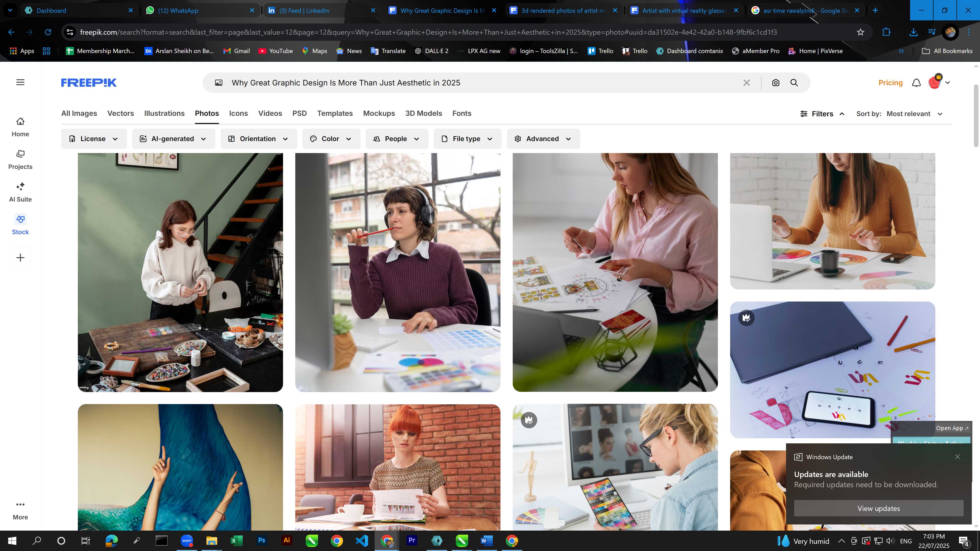
Task: Open the File type dropdown
Action: click(x=467, y=139)
